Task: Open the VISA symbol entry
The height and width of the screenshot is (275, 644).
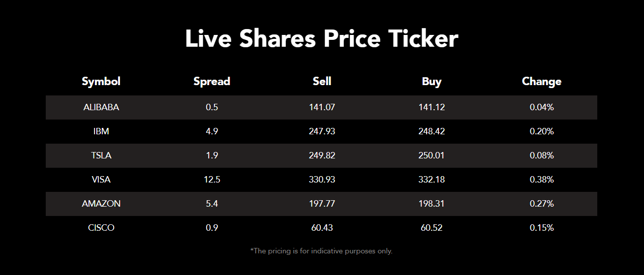Action: point(101,180)
